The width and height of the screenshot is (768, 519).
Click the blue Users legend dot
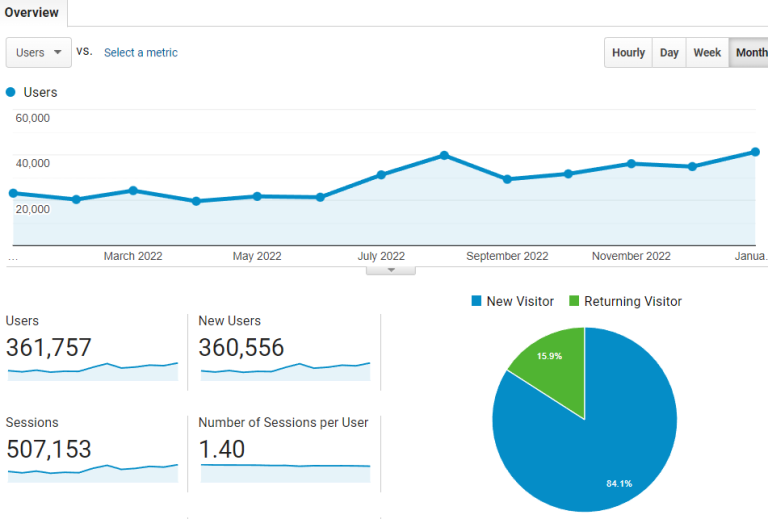[11, 92]
